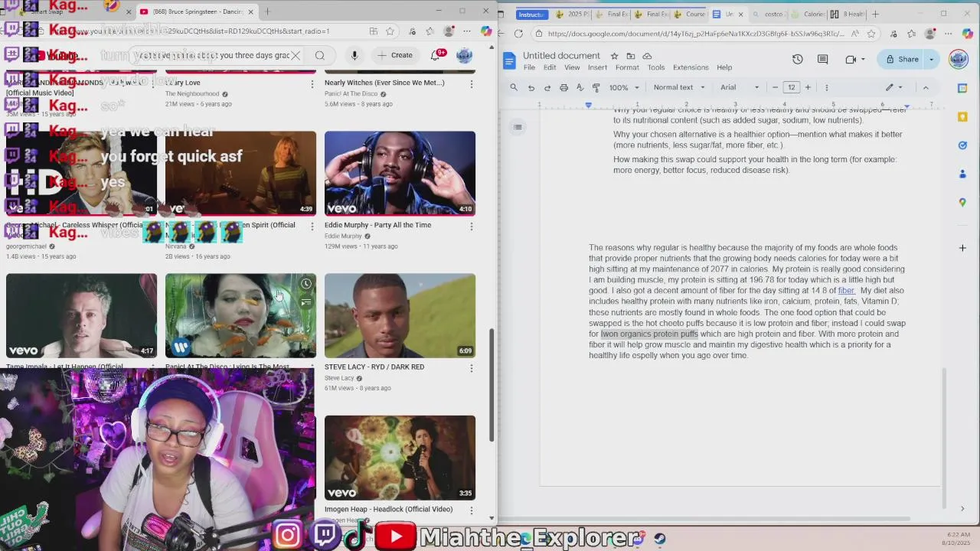Viewport: 980px width, 551px height.
Task: Switch to the costco browser tab
Action: [x=768, y=14]
